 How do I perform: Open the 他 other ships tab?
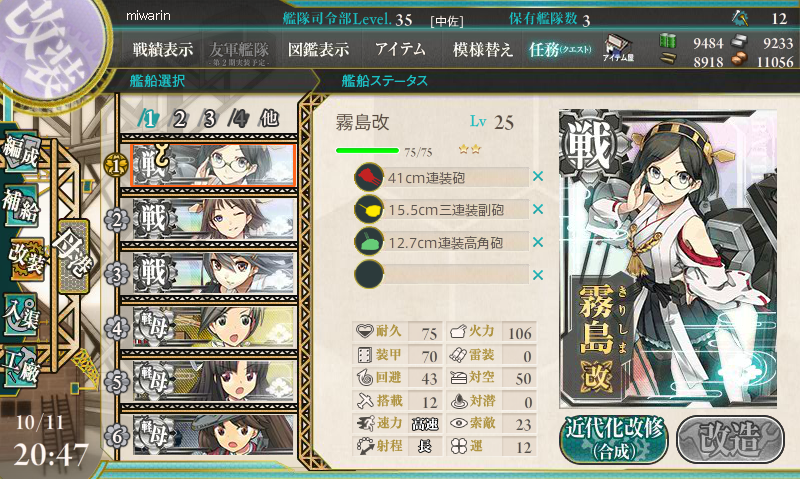click(269, 119)
